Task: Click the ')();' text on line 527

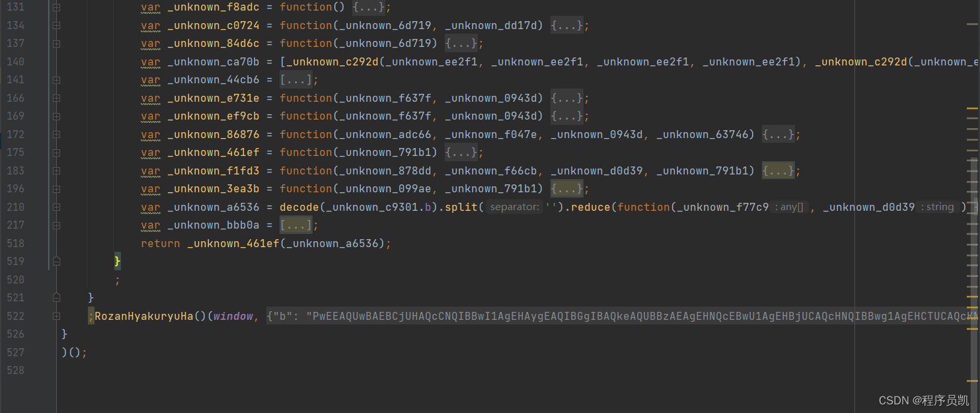Action: [74, 353]
